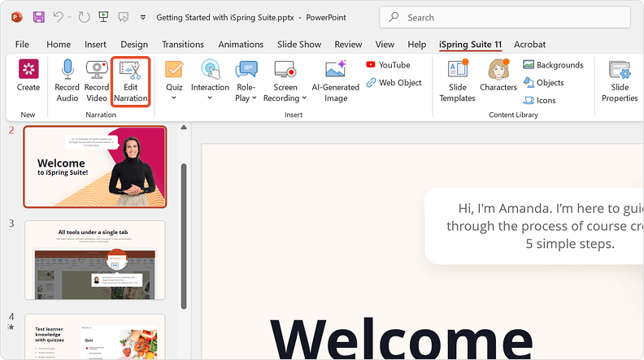Viewport: 644px width, 360px height.
Task: Redo the last action
Action: click(x=84, y=17)
